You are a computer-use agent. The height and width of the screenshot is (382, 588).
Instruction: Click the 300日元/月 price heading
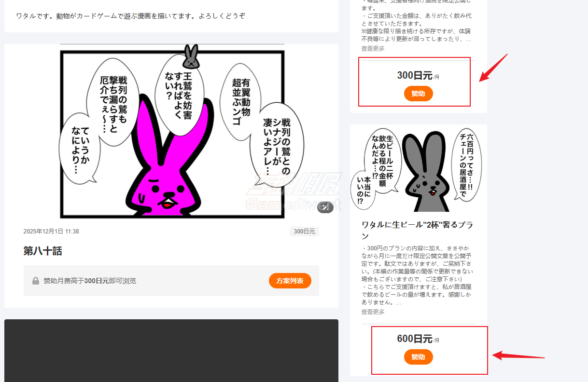(x=418, y=75)
